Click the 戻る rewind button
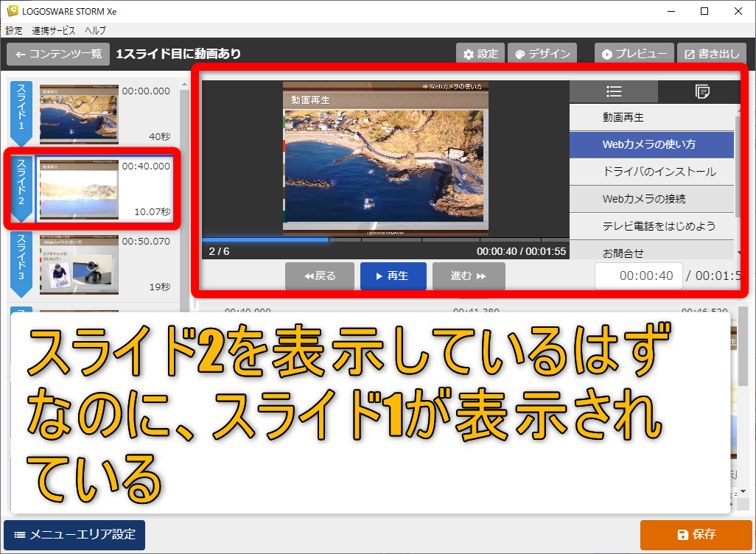This screenshot has height=554, width=756. pos(320,276)
